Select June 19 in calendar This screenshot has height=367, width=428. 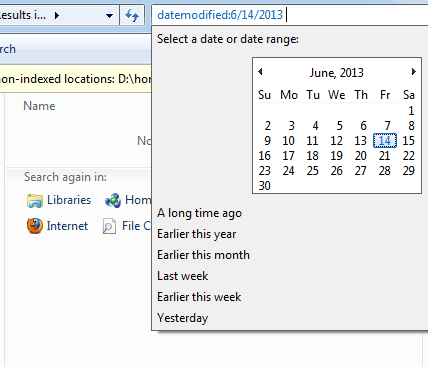point(336,156)
